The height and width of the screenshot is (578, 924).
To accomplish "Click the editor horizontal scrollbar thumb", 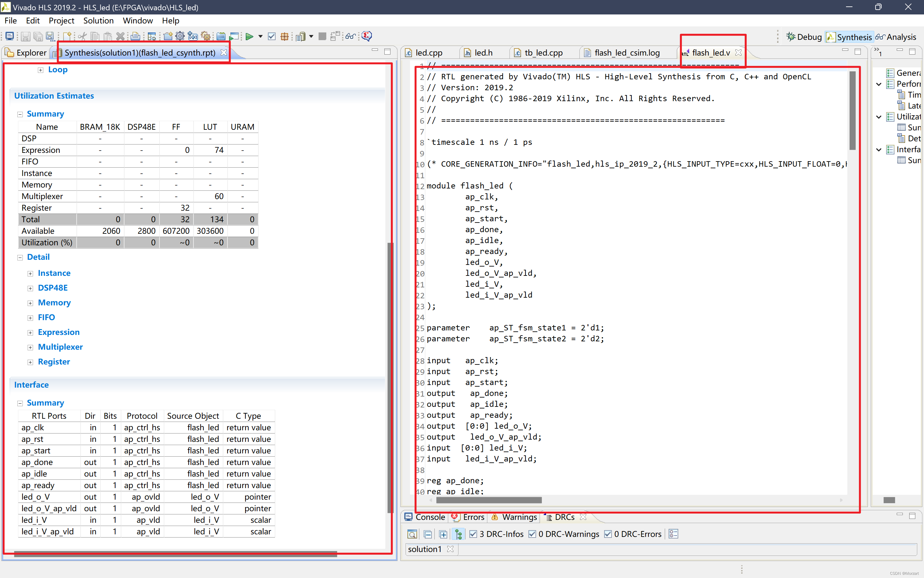I will click(489, 500).
